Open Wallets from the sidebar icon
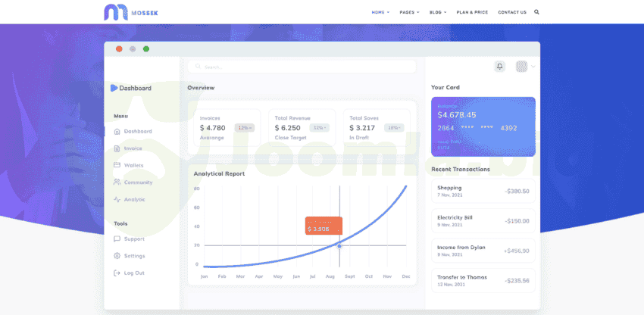The height and width of the screenshot is (315, 644). point(117,165)
